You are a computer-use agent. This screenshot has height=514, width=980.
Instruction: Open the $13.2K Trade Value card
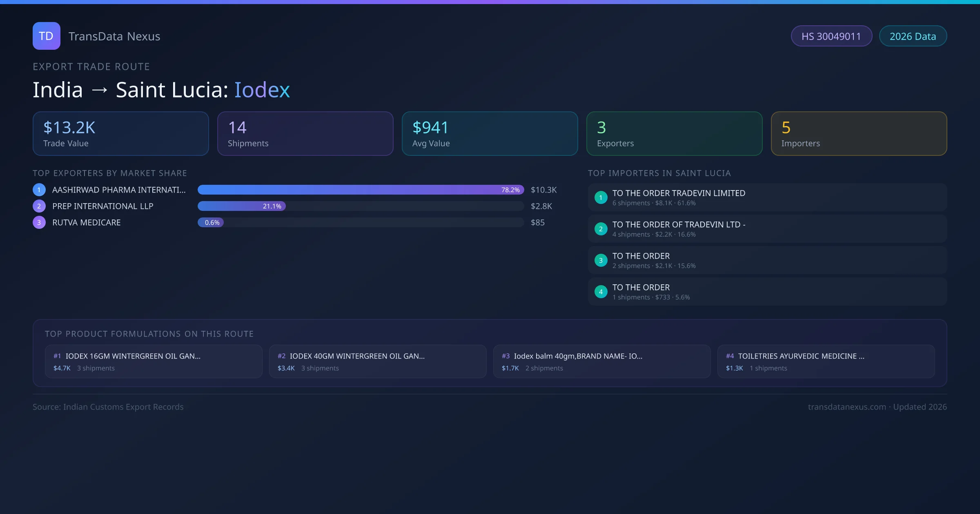120,133
